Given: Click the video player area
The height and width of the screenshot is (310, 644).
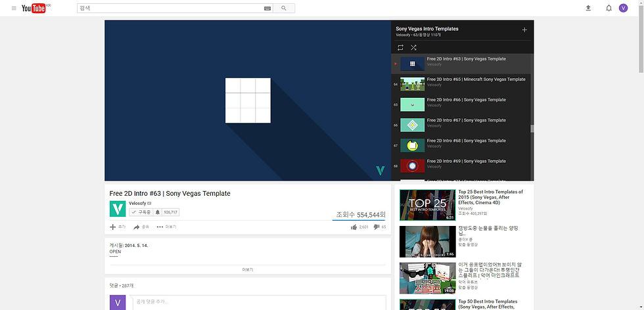Looking at the screenshot, I should point(248,100).
